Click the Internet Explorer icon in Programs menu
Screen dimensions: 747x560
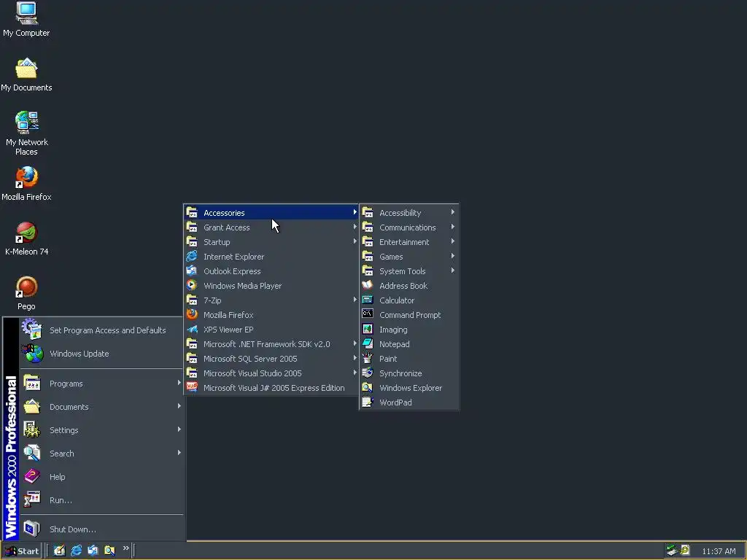click(192, 256)
